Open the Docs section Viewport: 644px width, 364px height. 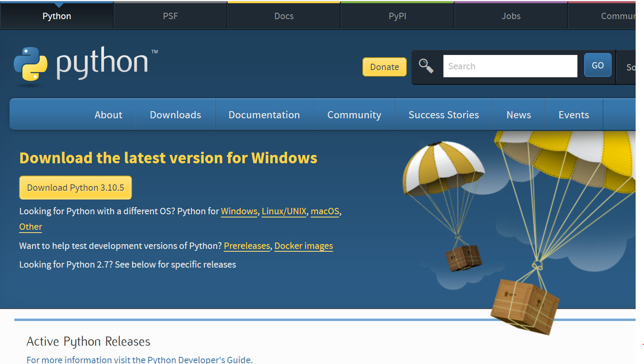284,16
